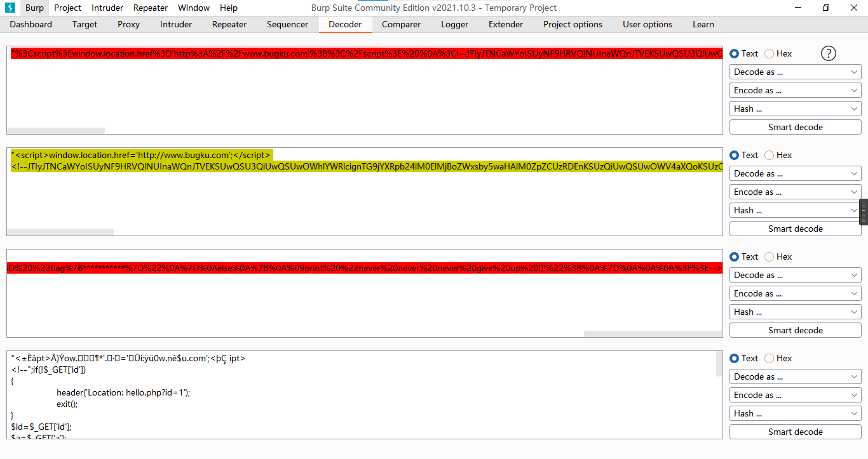The width and height of the screenshot is (868, 459).
Task: Click the exit(); line in output
Action: [67, 404]
